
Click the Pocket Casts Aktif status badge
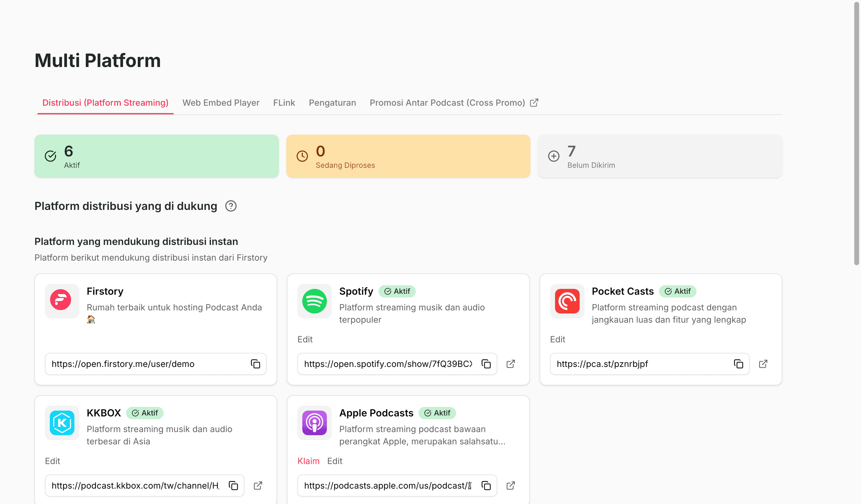677,291
